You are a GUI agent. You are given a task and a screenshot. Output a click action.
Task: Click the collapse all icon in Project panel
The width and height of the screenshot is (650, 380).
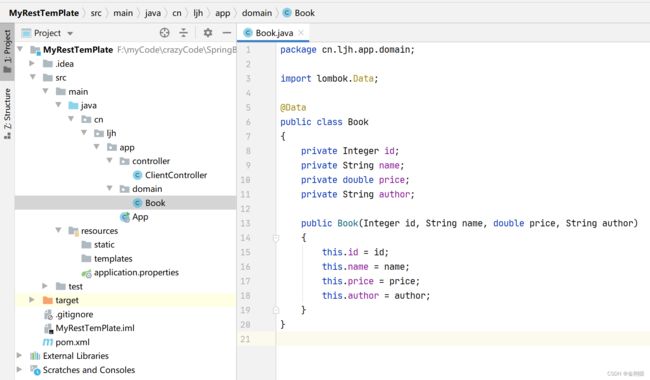[183, 33]
